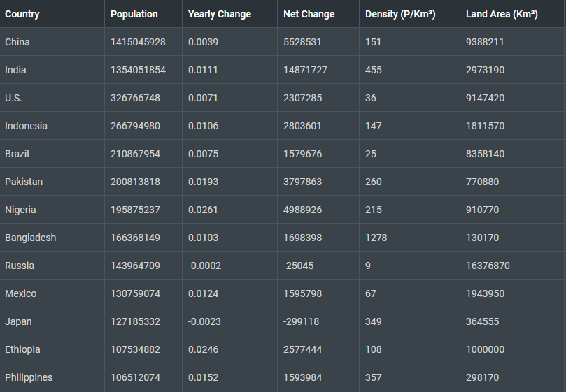Select Nigeria's density value 215

pyautogui.click(x=374, y=210)
